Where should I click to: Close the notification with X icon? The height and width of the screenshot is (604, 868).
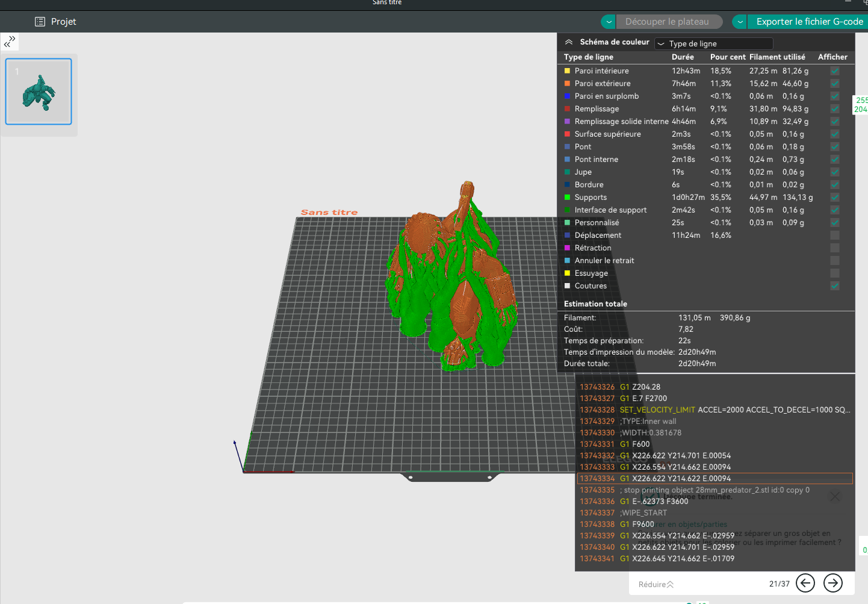coord(835,497)
